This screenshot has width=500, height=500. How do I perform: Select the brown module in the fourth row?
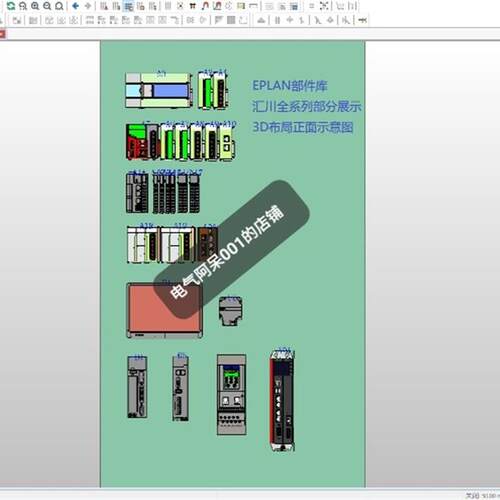(x=208, y=244)
